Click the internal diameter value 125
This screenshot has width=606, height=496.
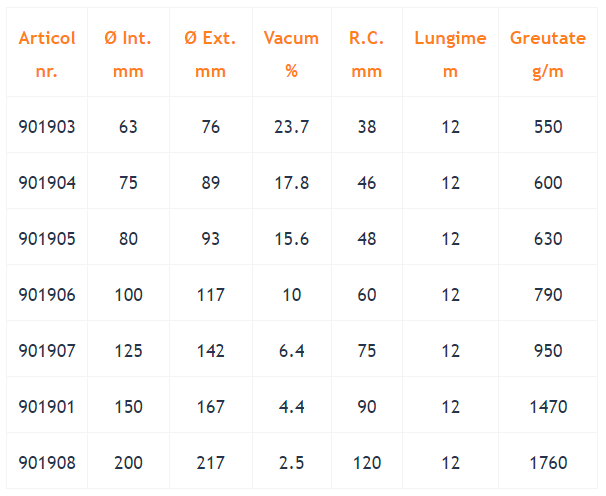click(x=128, y=351)
